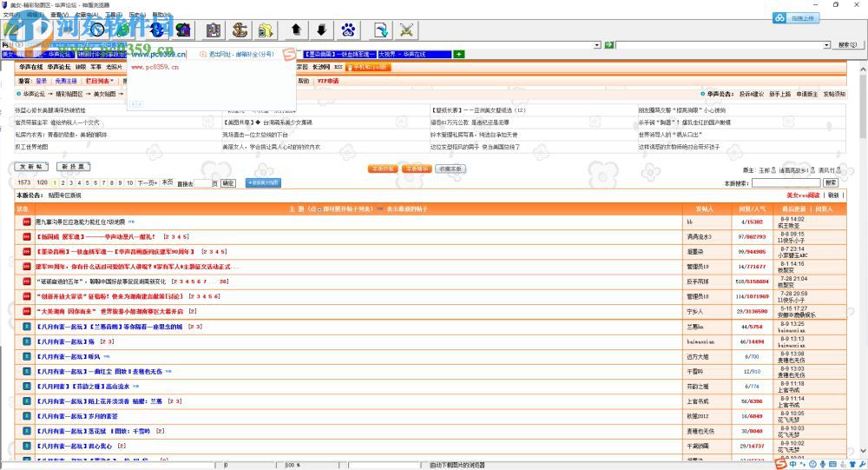Image resolution: width=868 pixels, height=470 pixels.
Task: Click the page with blue arrow toolbar icon
Action: [380, 30]
